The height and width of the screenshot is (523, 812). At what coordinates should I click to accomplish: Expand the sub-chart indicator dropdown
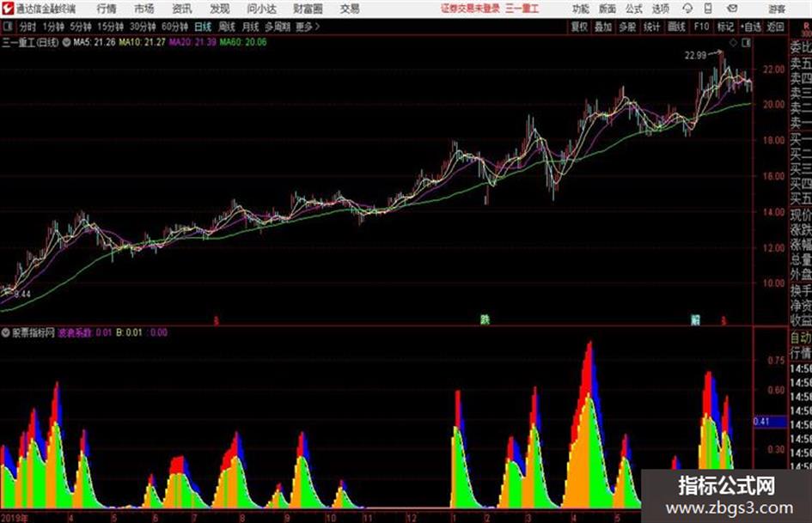(x=5, y=332)
